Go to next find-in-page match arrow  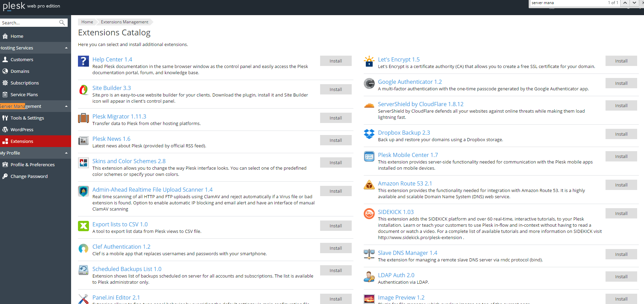coord(634,3)
